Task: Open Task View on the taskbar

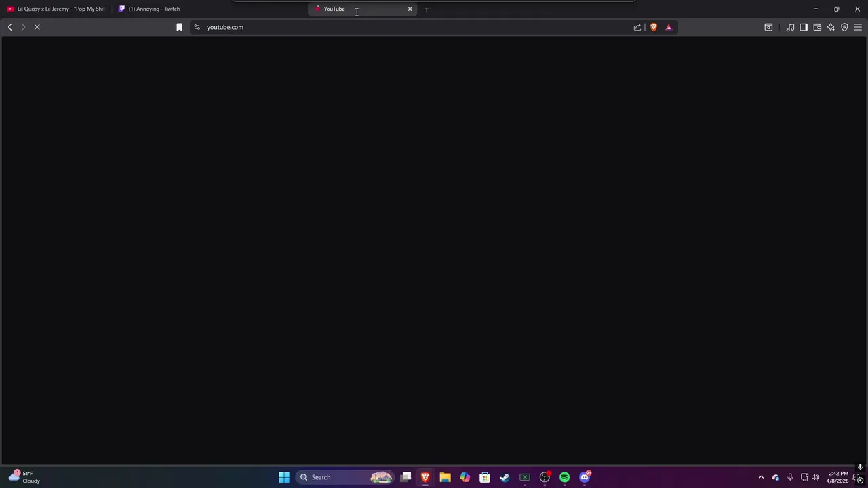Action: click(x=406, y=477)
